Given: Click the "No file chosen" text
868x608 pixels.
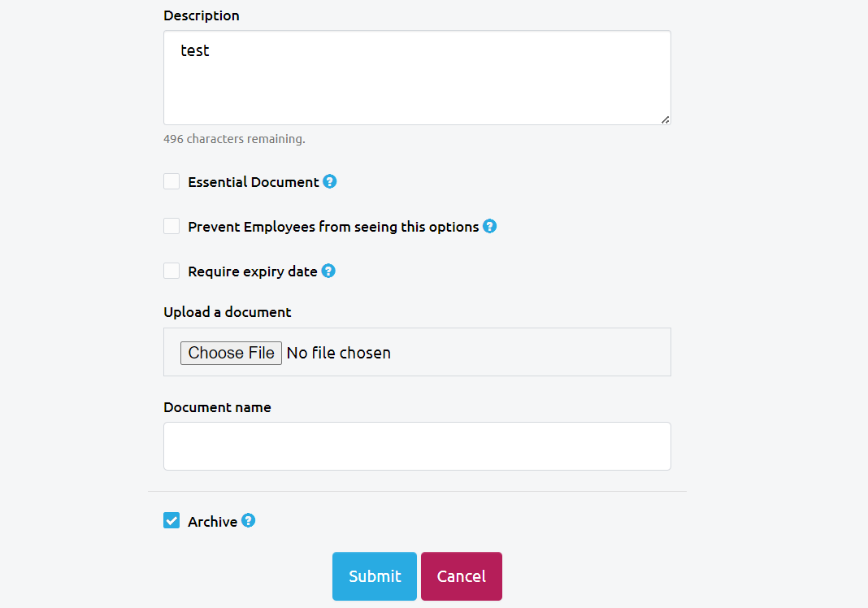Looking at the screenshot, I should point(339,353).
